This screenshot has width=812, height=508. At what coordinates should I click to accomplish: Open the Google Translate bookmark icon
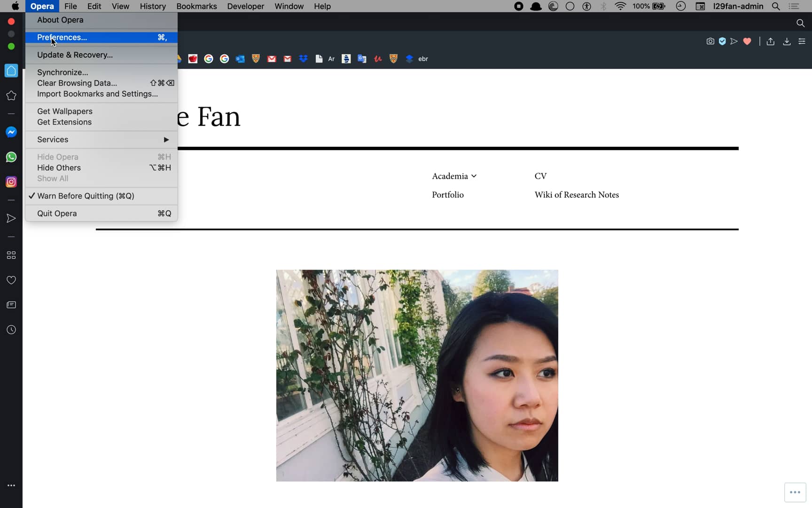362,59
